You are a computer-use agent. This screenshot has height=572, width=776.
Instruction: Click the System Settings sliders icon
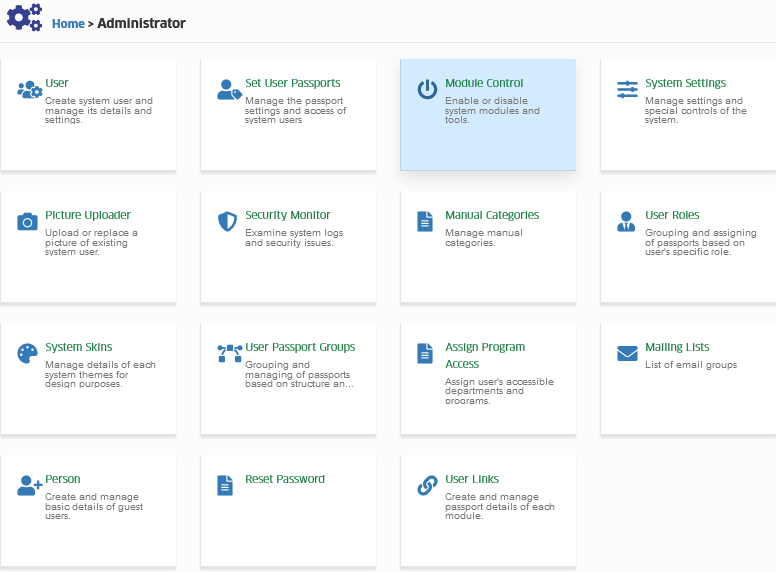[627, 90]
